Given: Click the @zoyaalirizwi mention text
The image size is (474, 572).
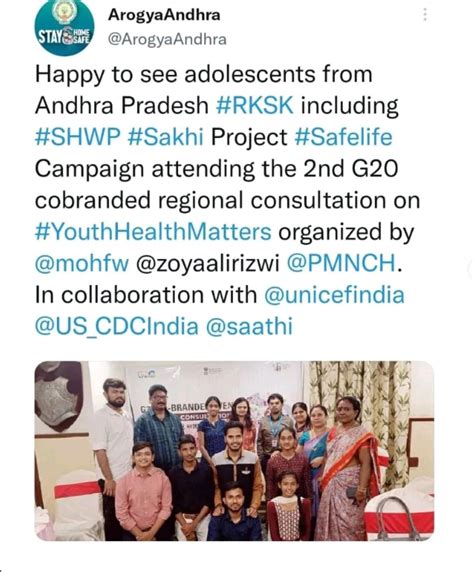Looking at the screenshot, I should (x=208, y=263).
